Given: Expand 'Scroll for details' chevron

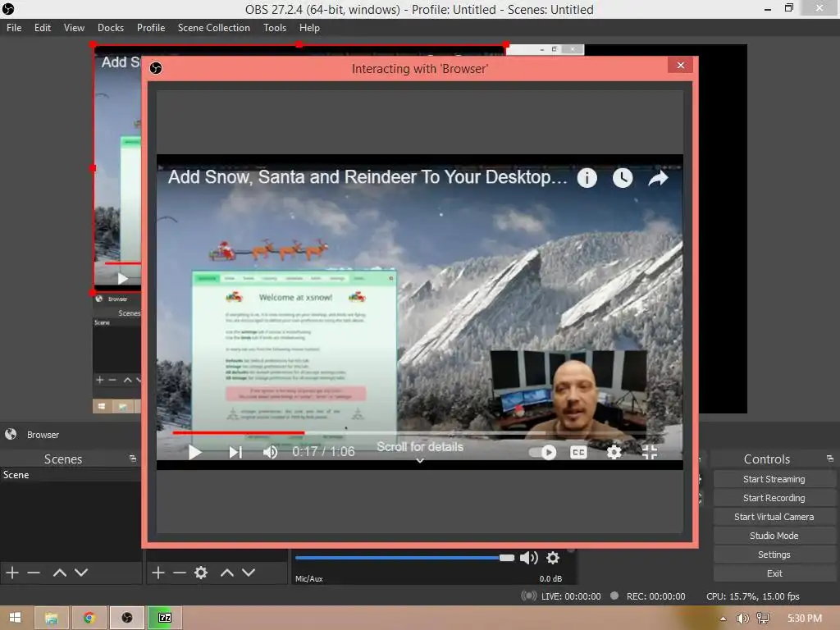Looking at the screenshot, I should pyautogui.click(x=420, y=460).
